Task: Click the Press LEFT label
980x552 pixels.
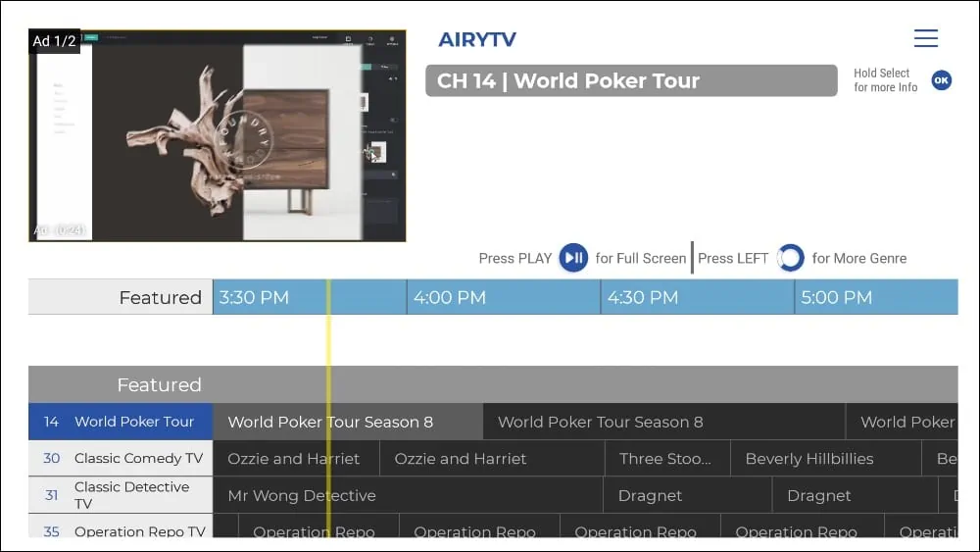Action: coord(732,258)
